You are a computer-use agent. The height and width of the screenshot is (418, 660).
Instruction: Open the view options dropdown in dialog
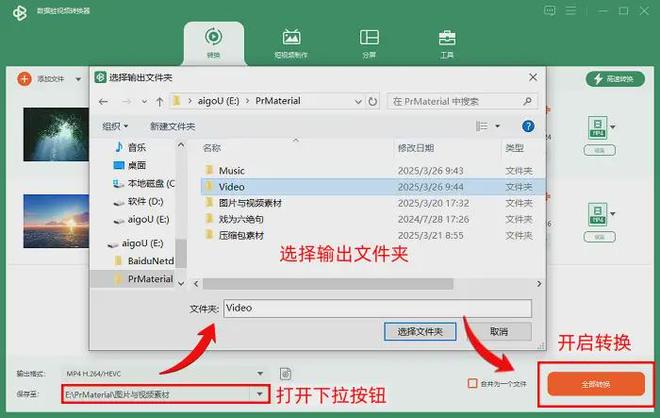coord(497,126)
